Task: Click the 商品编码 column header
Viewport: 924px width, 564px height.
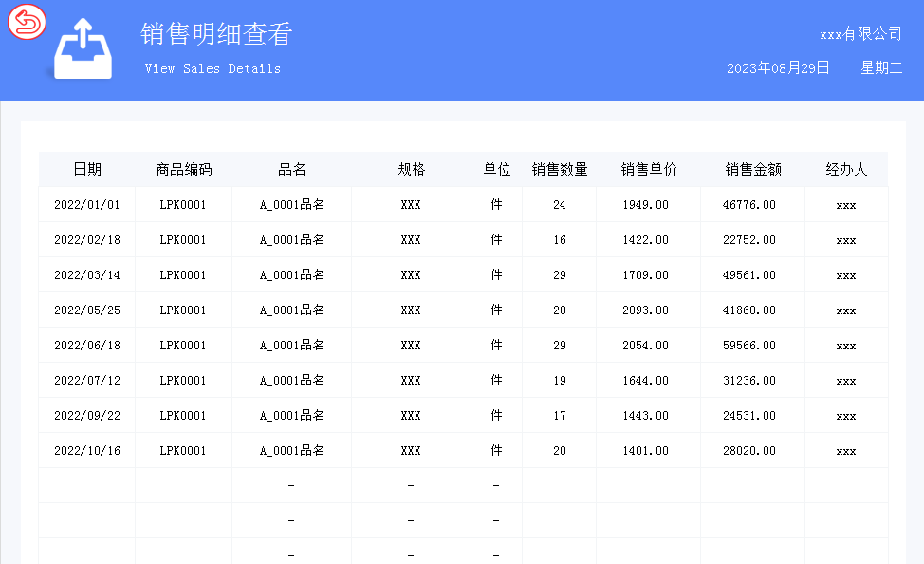Action: [184, 170]
